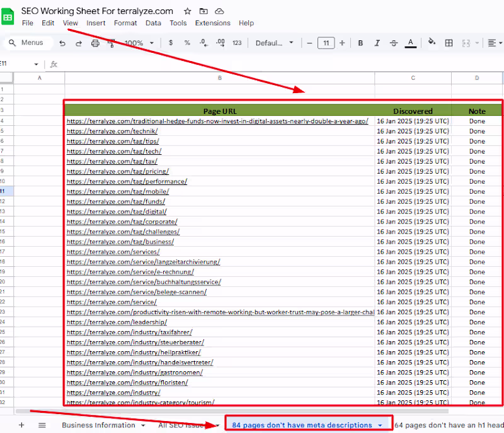Click the Page URL header cell
The width and height of the screenshot is (504, 433).
click(x=220, y=111)
